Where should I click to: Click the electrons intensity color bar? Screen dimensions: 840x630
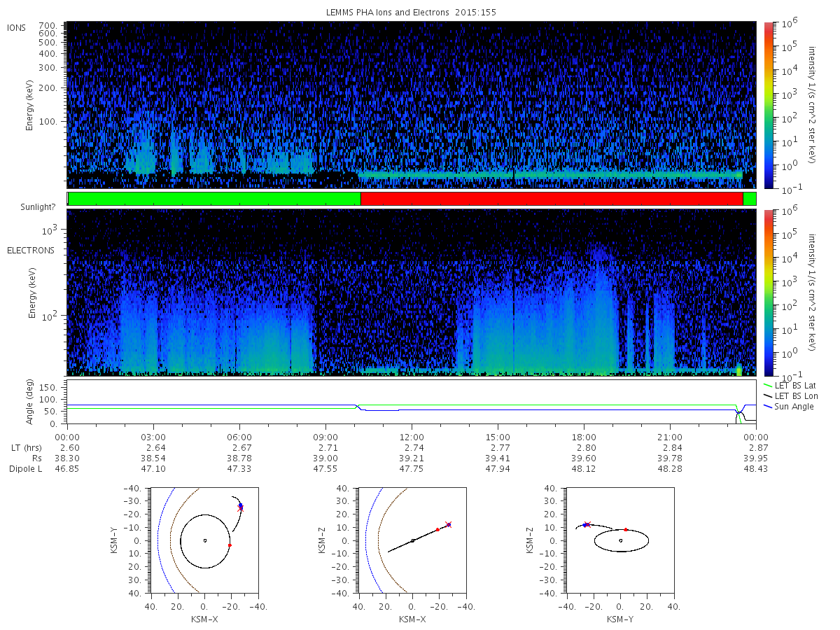point(768,292)
